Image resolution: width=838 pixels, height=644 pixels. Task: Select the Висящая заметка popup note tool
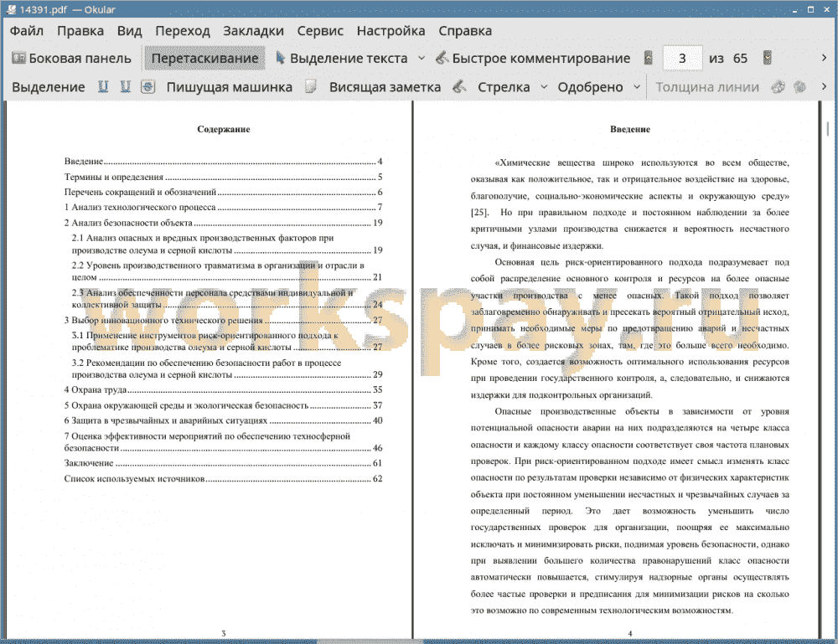pos(385,86)
